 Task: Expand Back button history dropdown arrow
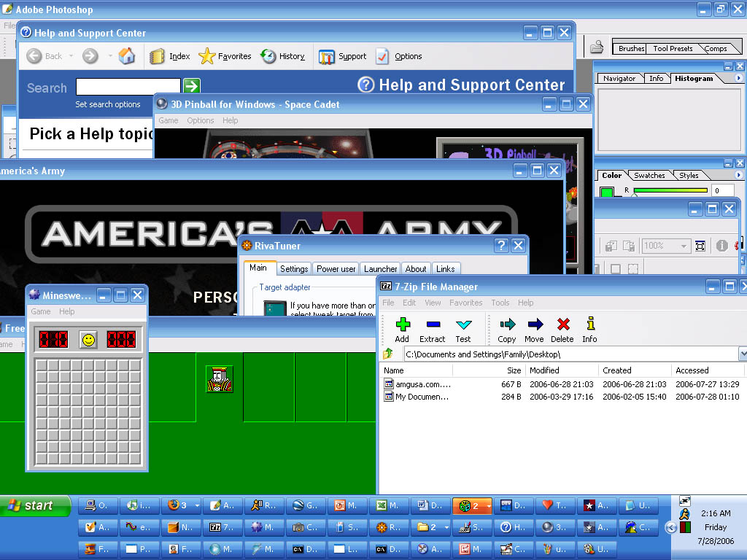tap(71, 56)
